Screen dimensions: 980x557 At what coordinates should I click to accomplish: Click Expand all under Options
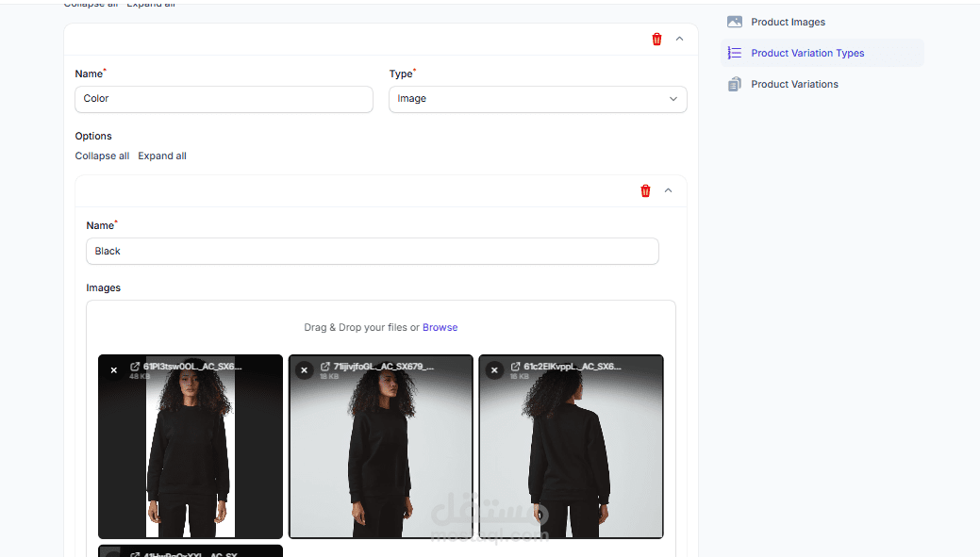[162, 156]
